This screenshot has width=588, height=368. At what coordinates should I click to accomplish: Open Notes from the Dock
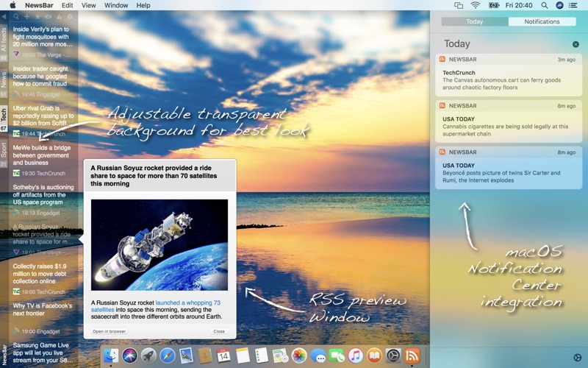coord(243,355)
